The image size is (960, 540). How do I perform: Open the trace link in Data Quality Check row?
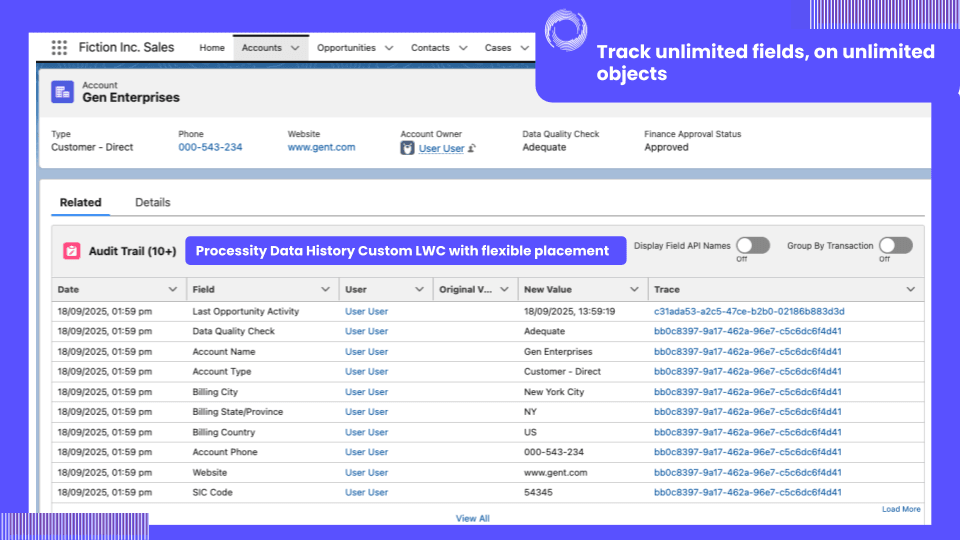coord(748,331)
